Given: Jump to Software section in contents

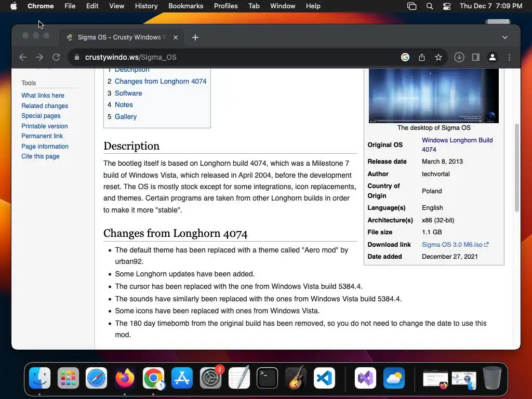Looking at the screenshot, I should tap(128, 94).
